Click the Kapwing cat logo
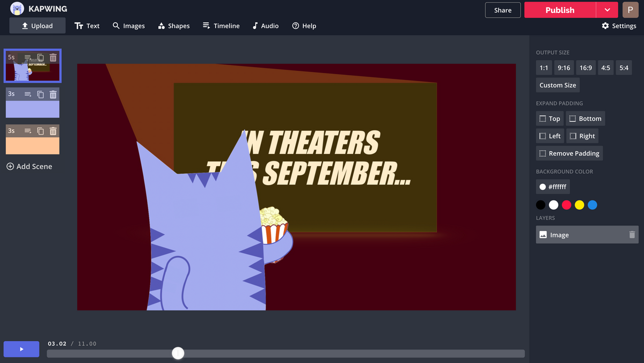This screenshot has width=644, height=363. [x=17, y=9]
